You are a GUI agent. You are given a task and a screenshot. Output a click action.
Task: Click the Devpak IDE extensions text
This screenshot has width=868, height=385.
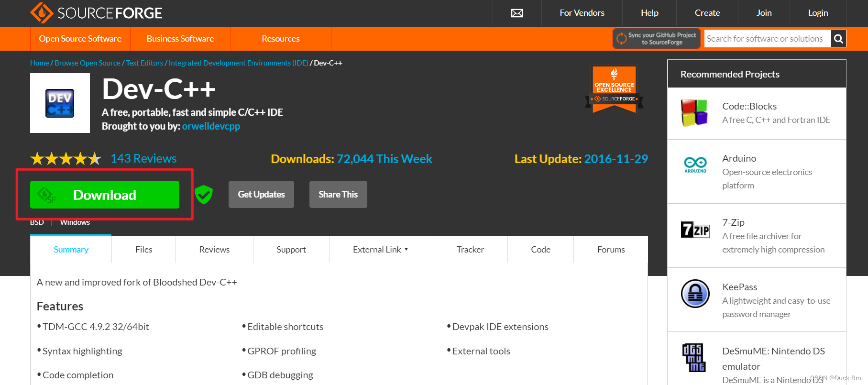tap(500, 327)
